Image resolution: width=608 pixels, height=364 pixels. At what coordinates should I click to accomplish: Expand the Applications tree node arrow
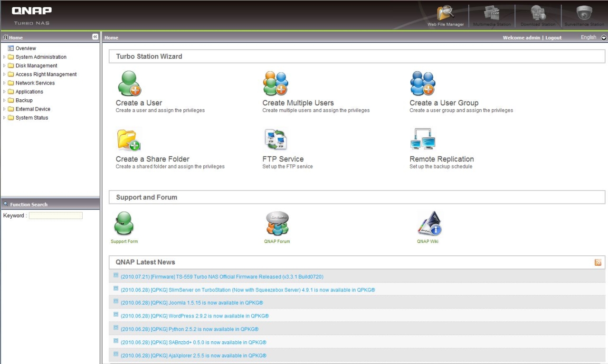pyautogui.click(x=4, y=92)
